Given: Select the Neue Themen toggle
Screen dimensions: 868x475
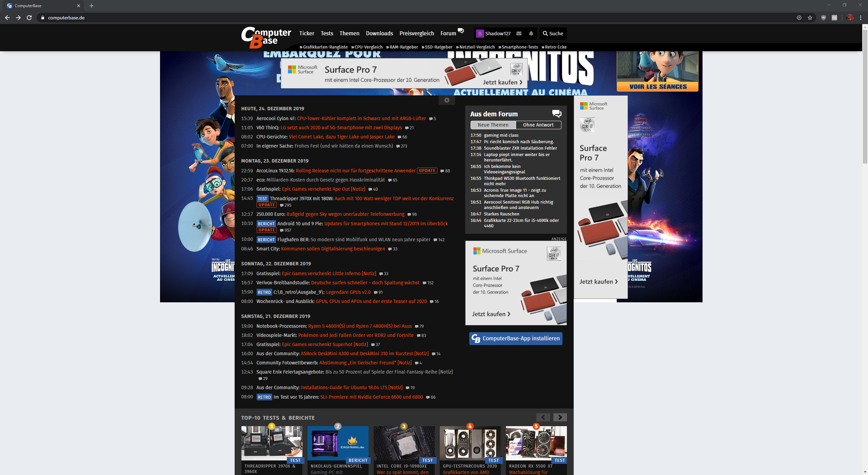Looking at the screenshot, I should pyautogui.click(x=493, y=125).
